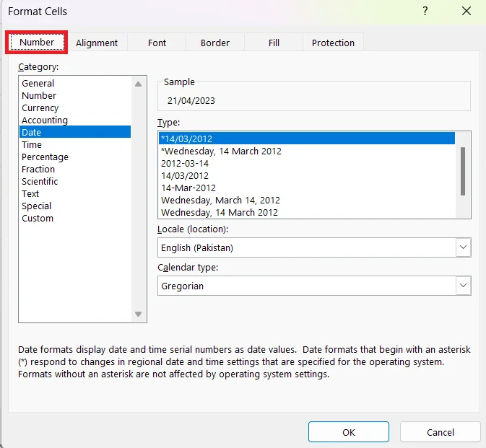Image resolution: width=486 pixels, height=448 pixels.
Task: Select Special category
Action: click(x=75, y=206)
